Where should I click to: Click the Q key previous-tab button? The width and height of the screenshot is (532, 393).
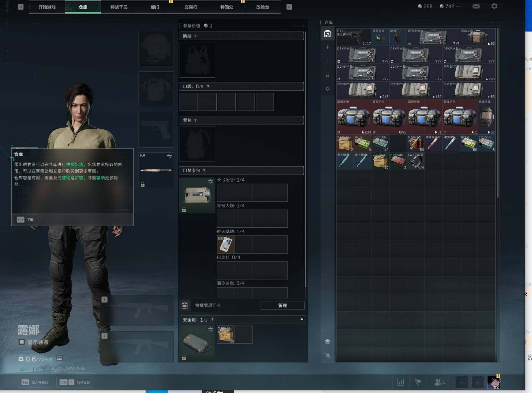pyautogui.click(x=21, y=7)
